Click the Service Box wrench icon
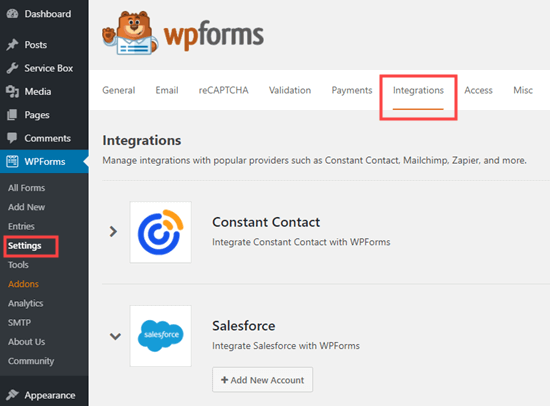 (12, 68)
